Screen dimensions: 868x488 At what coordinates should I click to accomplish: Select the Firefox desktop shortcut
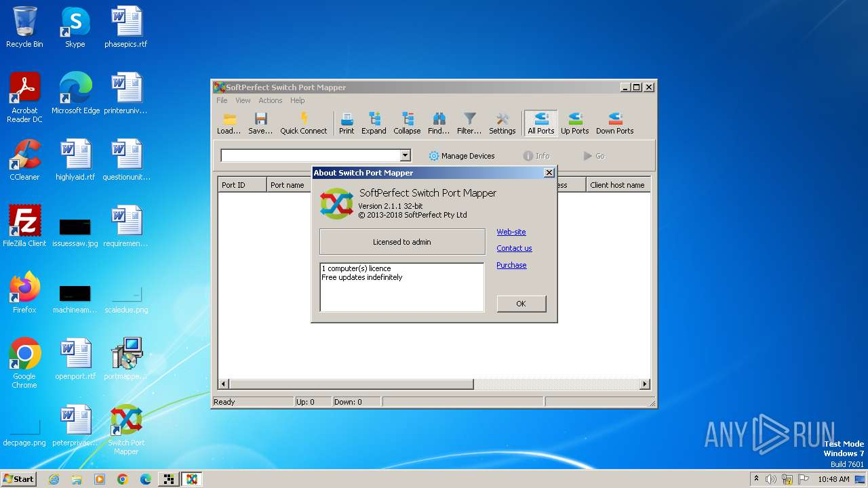click(x=24, y=293)
